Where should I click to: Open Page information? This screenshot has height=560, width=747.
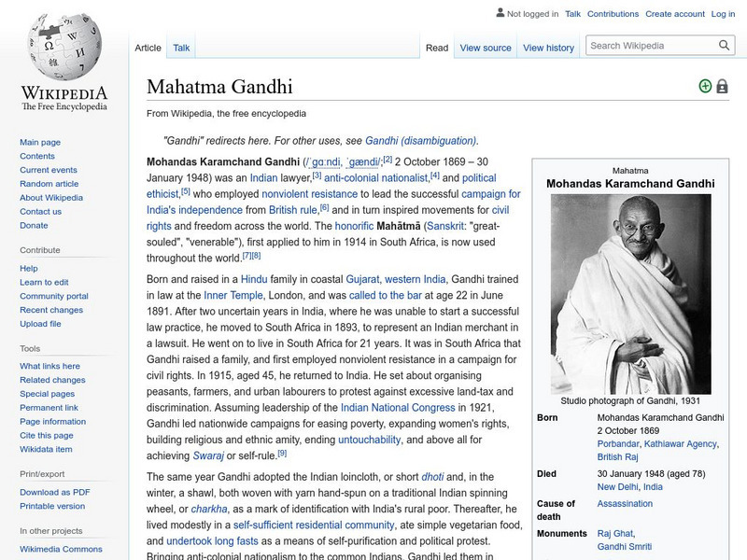53,422
